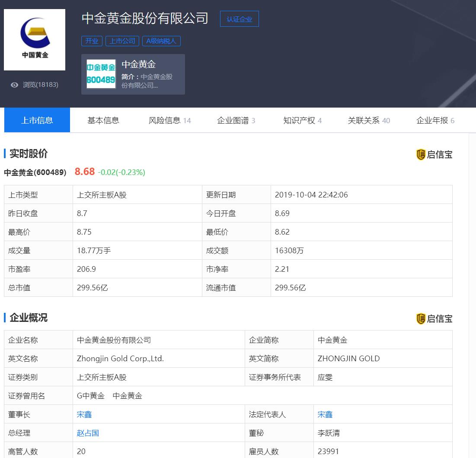This screenshot has width=476, height=458.
Task: Click the 实时股价 section heading
Action: tap(29, 153)
